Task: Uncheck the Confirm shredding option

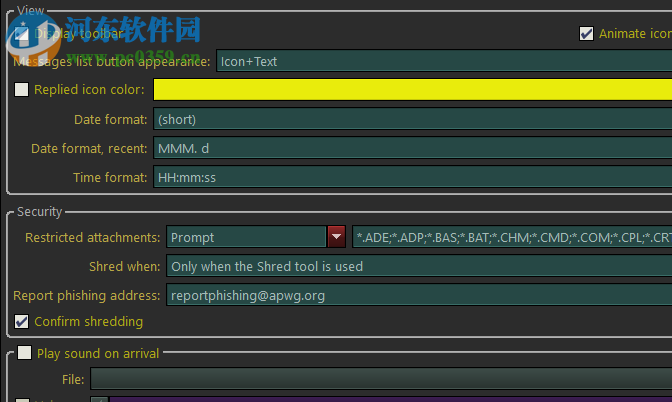Action: 22,322
